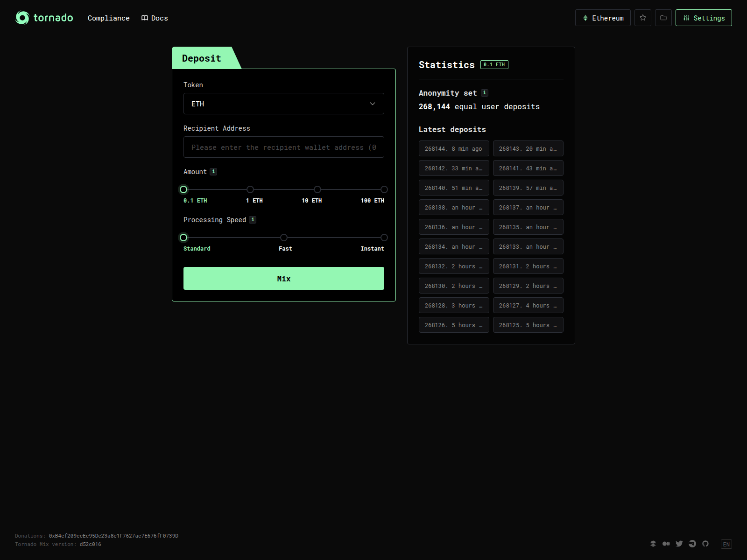Click the Amount info tooltip icon
The width and height of the screenshot is (747, 560).
(x=213, y=171)
